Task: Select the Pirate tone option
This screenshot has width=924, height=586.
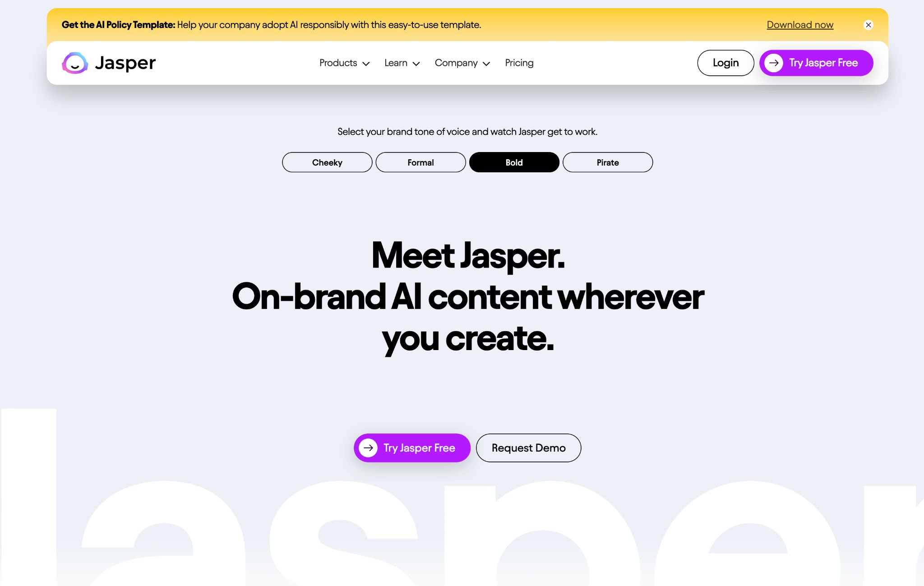Action: [x=607, y=161]
